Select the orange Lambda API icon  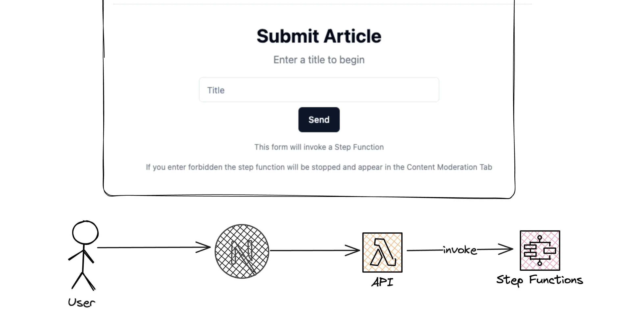click(382, 252)
